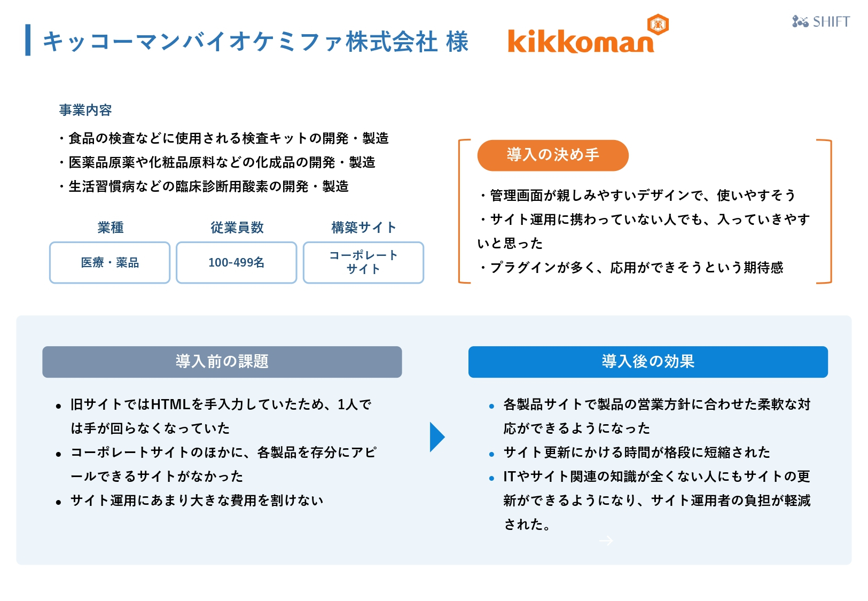Click the 医療・薬品 box
The width and height of the screenshot is (868, 601).
pyautogui.click(x=110, y=262)
